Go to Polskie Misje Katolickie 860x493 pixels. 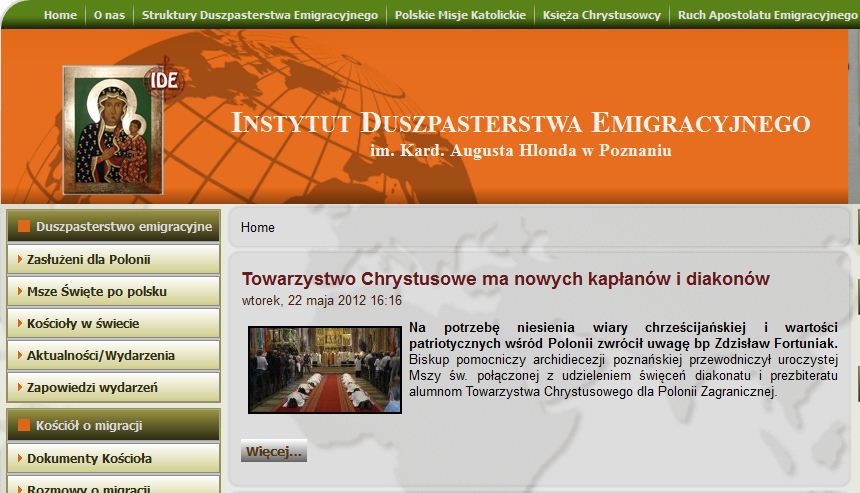click(x=460, y=15)
